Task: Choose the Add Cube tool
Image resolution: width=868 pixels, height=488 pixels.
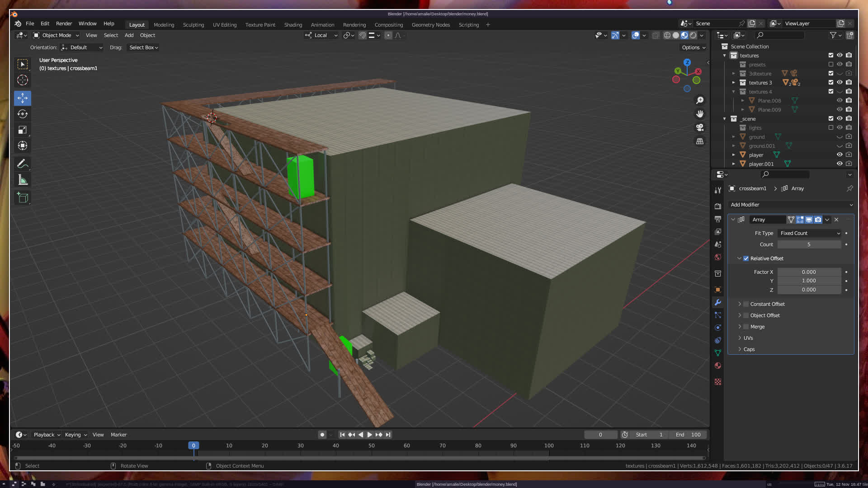Action: (23, 197)
